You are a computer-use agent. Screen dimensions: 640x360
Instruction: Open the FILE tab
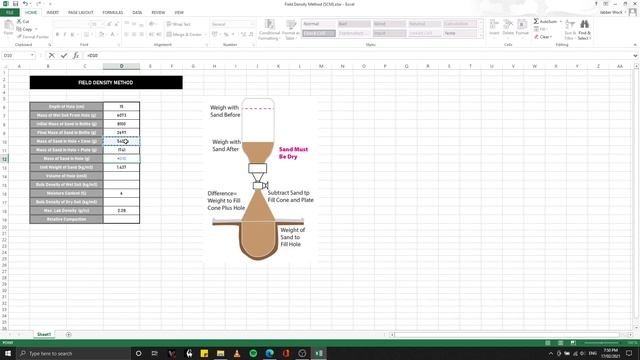(x=10, y=13)
